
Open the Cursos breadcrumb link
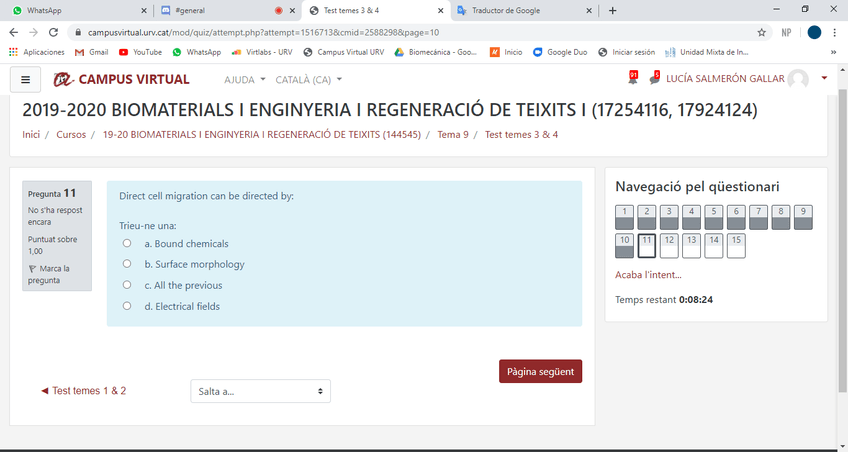(x=71, y=135)
